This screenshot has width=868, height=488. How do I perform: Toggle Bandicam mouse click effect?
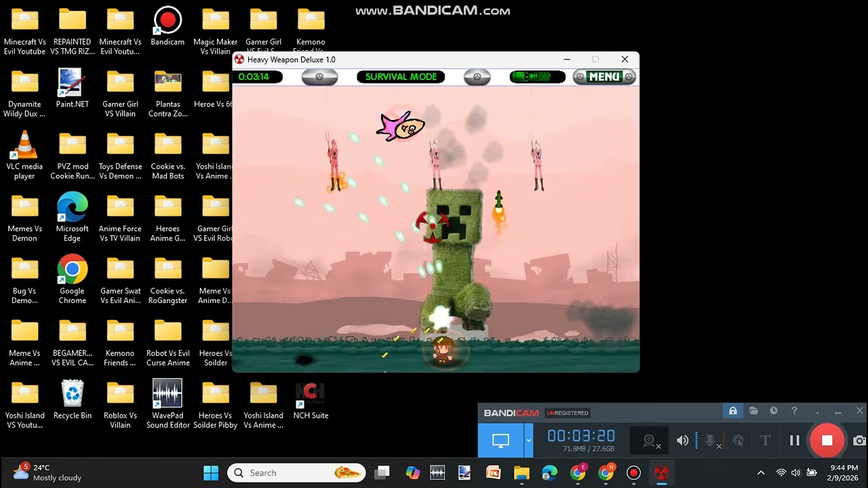(x=738, y=441)
